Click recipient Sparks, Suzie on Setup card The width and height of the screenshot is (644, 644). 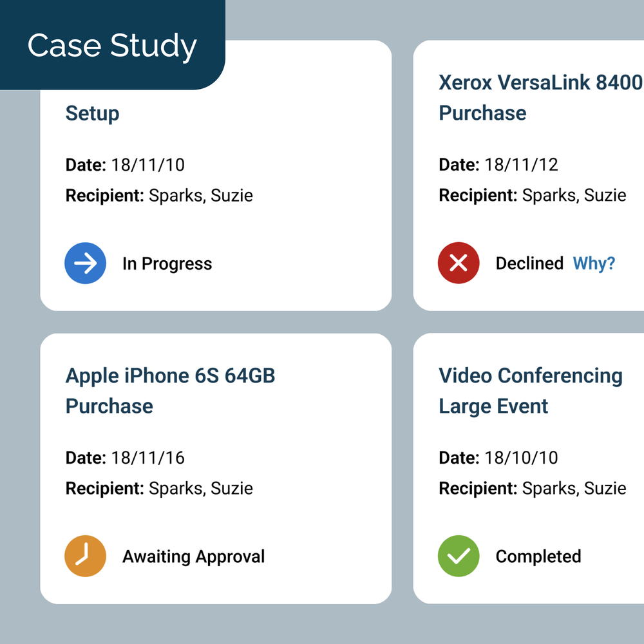pyautogui.click(x=200, y=195)
